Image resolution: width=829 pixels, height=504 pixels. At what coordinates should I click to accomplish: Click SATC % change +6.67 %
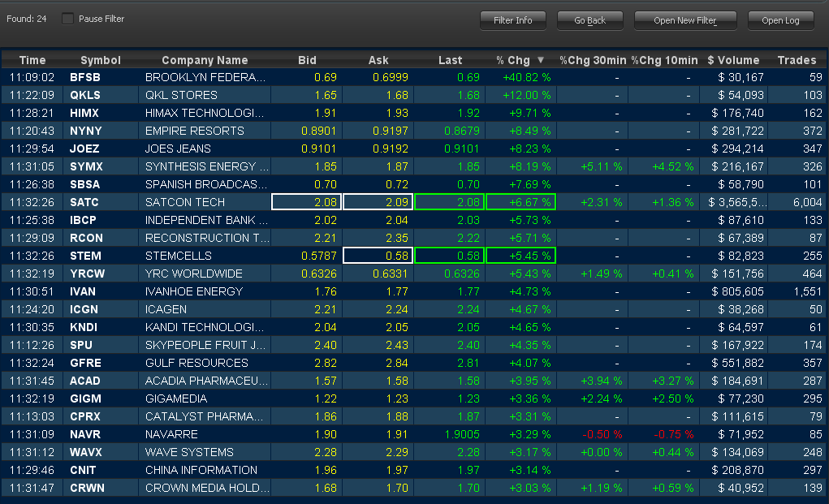[x=520, y=202]
